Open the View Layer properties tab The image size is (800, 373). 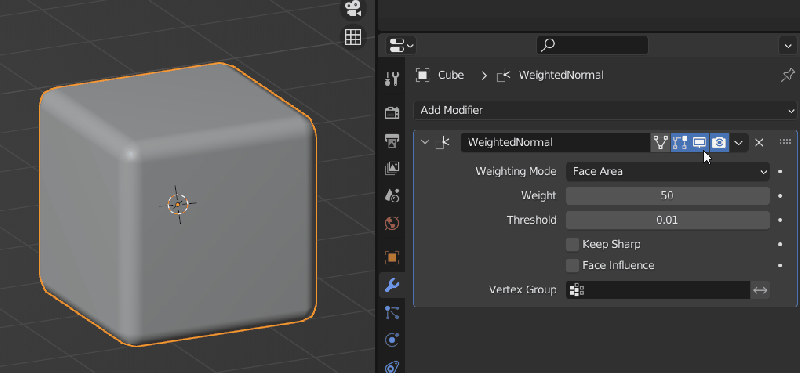392,168
